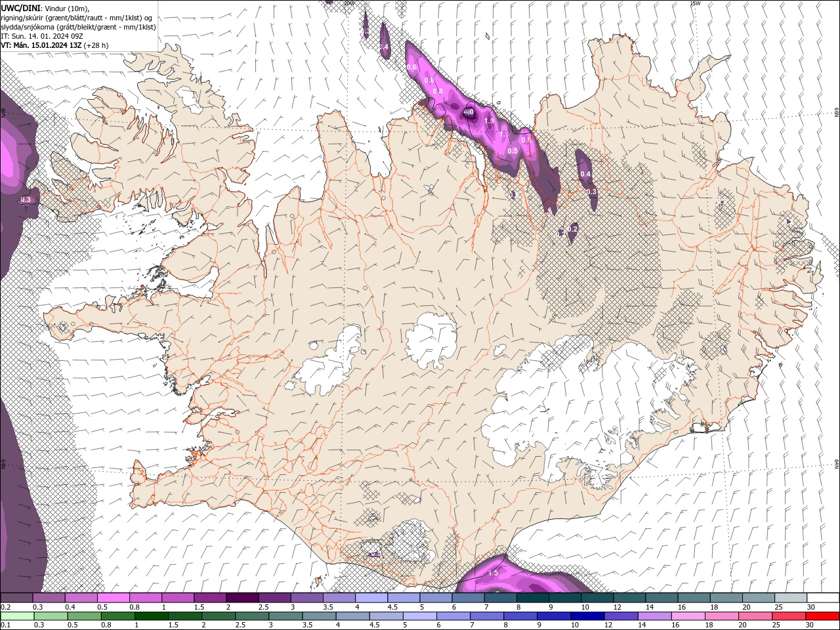This screenshot has height=630, width=840.
Task: Click the '0.9' snowfall value on the map
Action: click(526, 140)
